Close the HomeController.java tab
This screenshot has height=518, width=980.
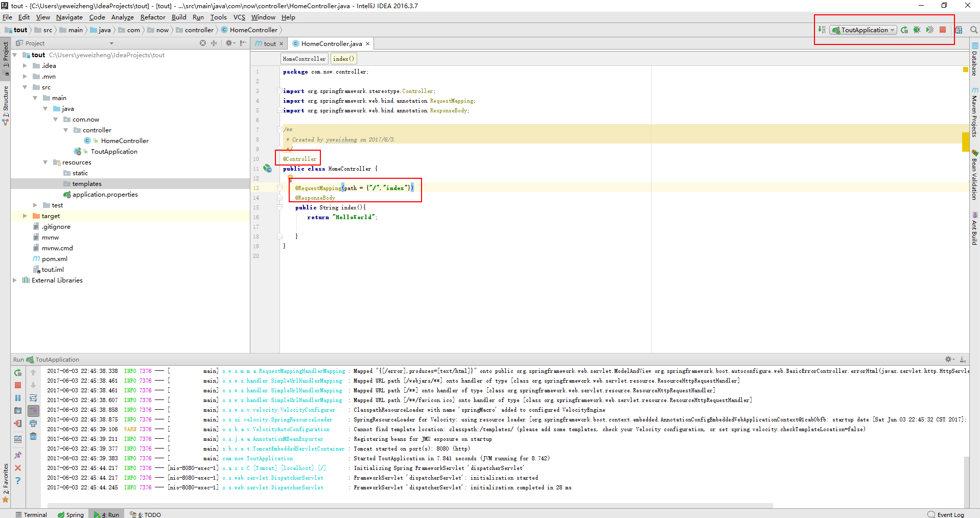click(x=367, y=43)
